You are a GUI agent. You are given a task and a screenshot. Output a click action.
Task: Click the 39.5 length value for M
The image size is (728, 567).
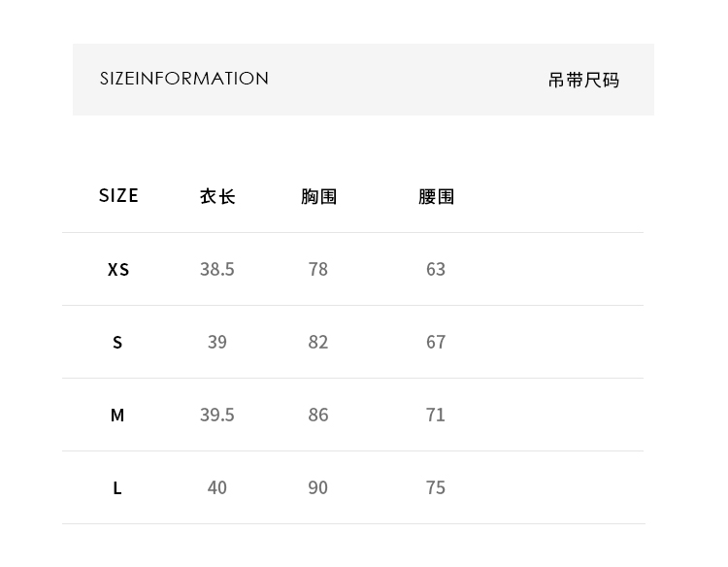coord(217,415)
